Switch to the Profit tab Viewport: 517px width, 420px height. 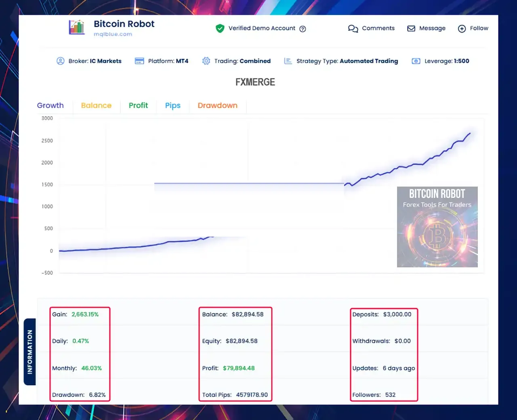point(138,105)
